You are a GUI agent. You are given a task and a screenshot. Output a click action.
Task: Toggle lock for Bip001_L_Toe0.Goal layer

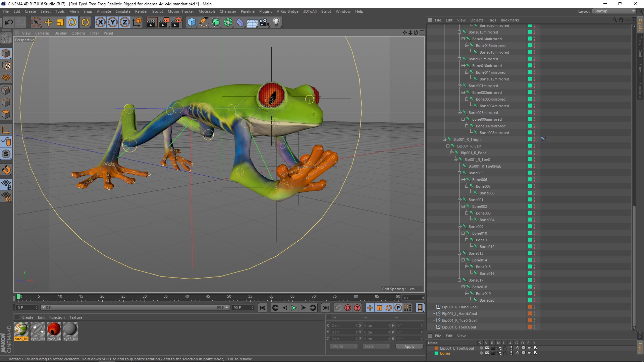click(505, 348)
